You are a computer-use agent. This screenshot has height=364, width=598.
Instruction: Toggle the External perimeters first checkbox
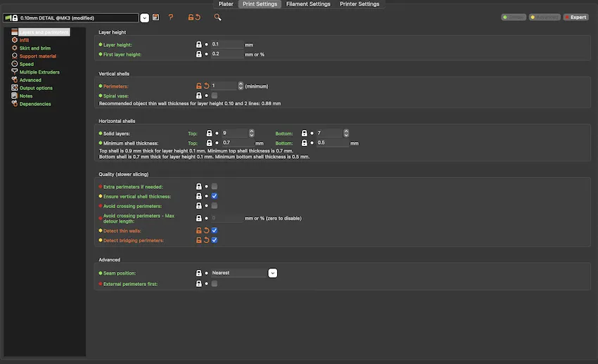(215, 284)
